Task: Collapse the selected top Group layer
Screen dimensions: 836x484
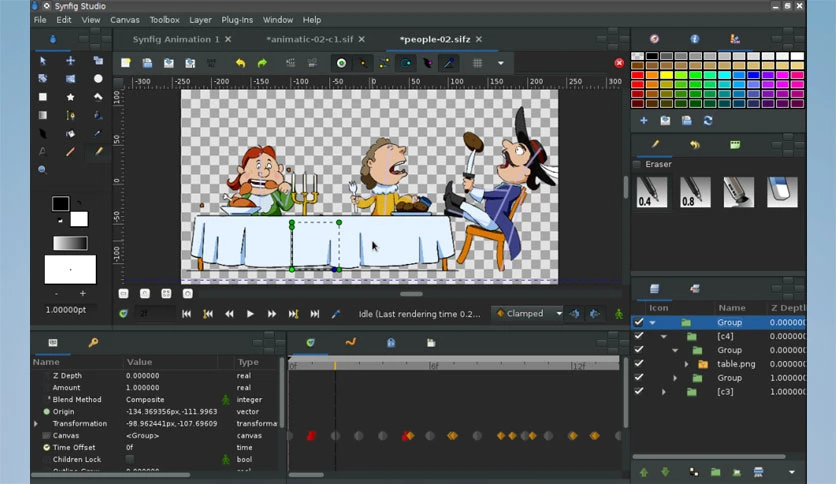Action: (x=653, y=322)
